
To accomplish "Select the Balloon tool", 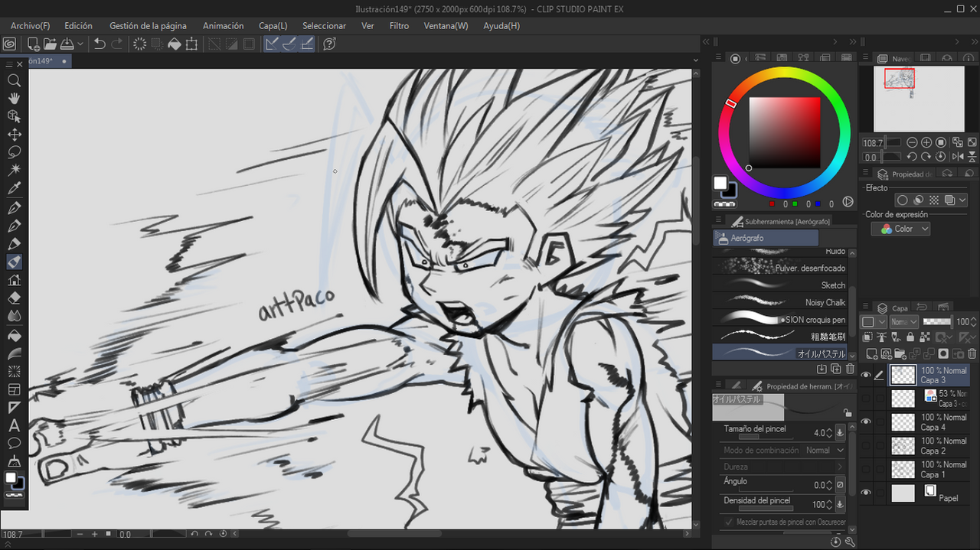I will (x=14, y=444).
